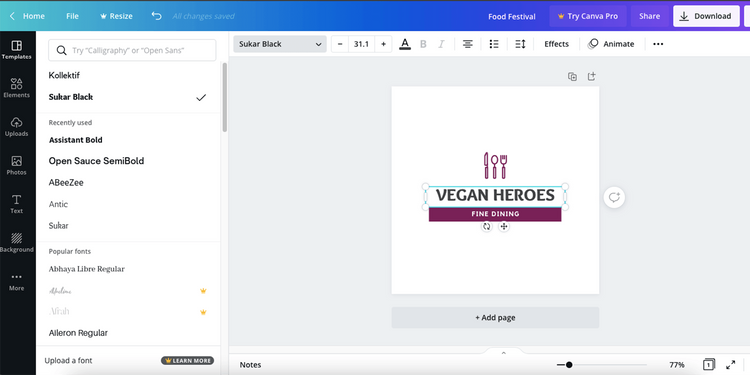Expand the notes panel chevron
The height and width of the screenshot is (375, 750).
(x=503, y=353)
